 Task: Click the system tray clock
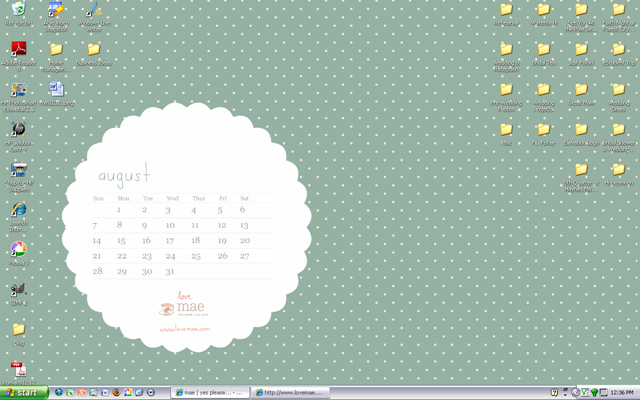coord(622,393)
